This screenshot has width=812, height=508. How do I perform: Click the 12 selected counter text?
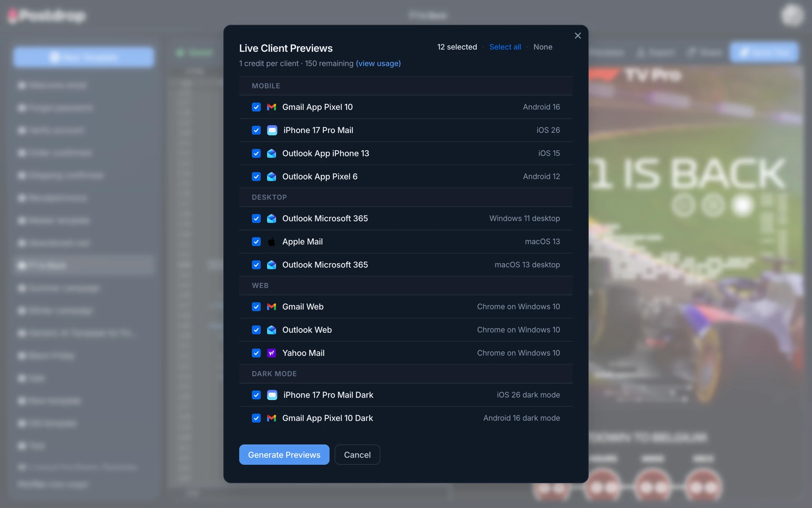457,47
